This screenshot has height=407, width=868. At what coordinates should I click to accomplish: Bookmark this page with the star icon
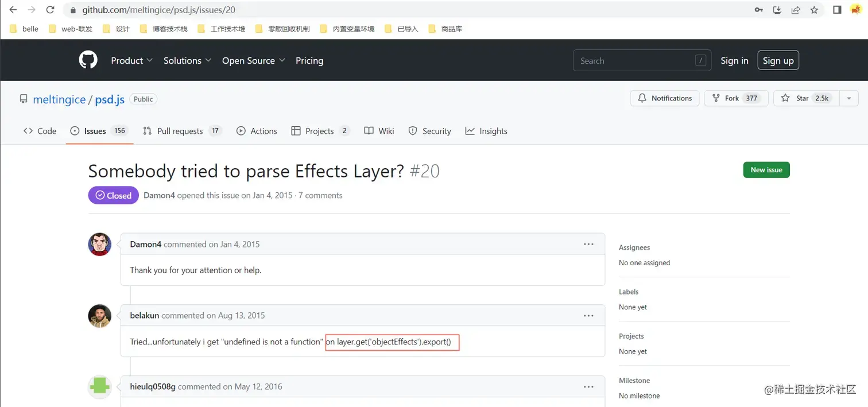coord(814,10)
